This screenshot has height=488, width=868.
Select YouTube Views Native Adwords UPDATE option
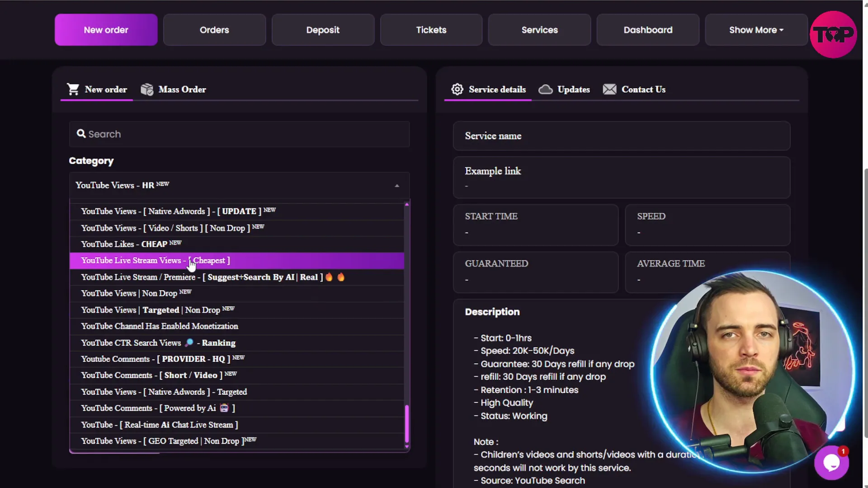click(x=237, y=211)
